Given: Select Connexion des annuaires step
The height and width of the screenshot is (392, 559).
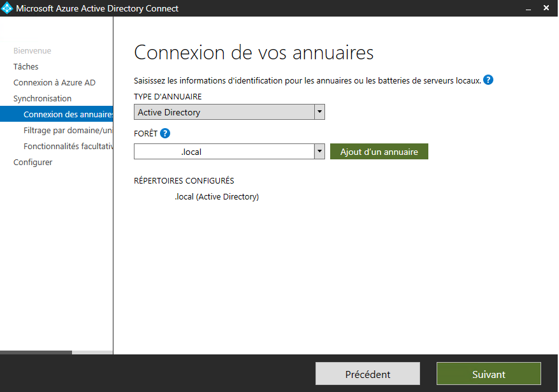Looking at the screenshot, I should pos(56,114).
